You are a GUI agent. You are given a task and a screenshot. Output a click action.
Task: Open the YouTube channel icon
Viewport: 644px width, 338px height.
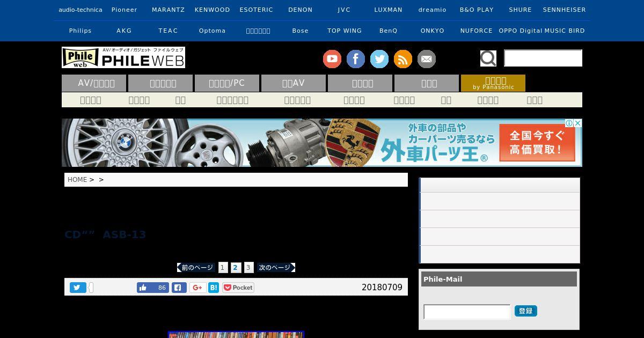coord(332,59)
